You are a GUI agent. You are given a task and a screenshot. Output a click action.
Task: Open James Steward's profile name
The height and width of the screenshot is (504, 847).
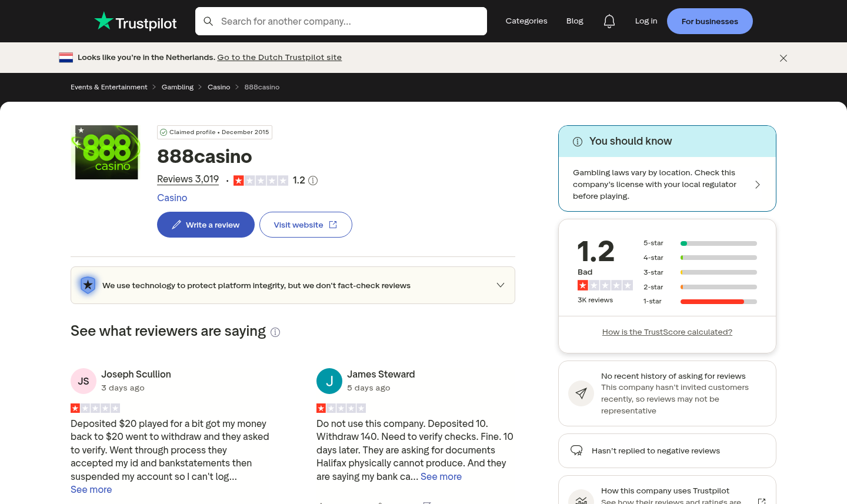tap(381, 375)
